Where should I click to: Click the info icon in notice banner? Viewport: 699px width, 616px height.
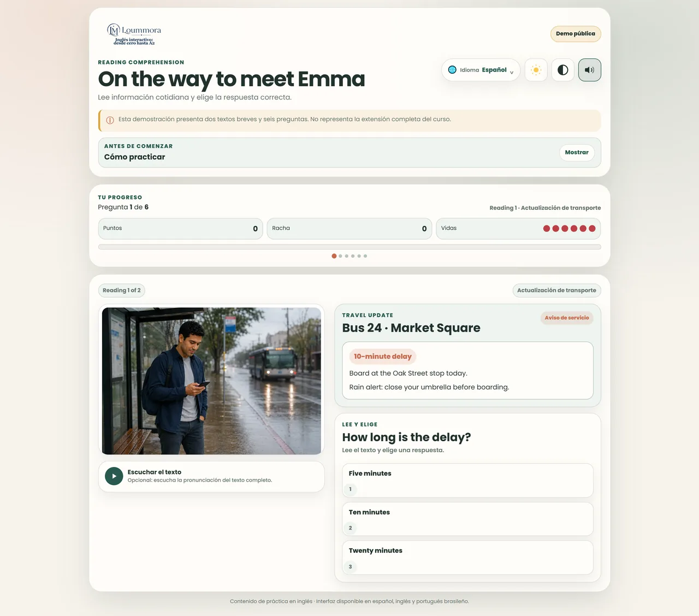click(x=110, y=120)
